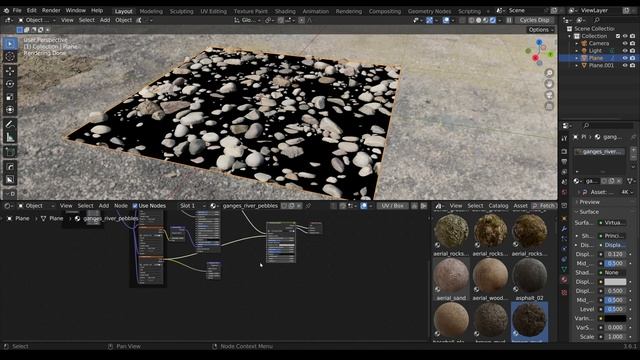Click the pan hand viewport gizmo
Screen dimensions: 640x360
(x=549, y=84)
